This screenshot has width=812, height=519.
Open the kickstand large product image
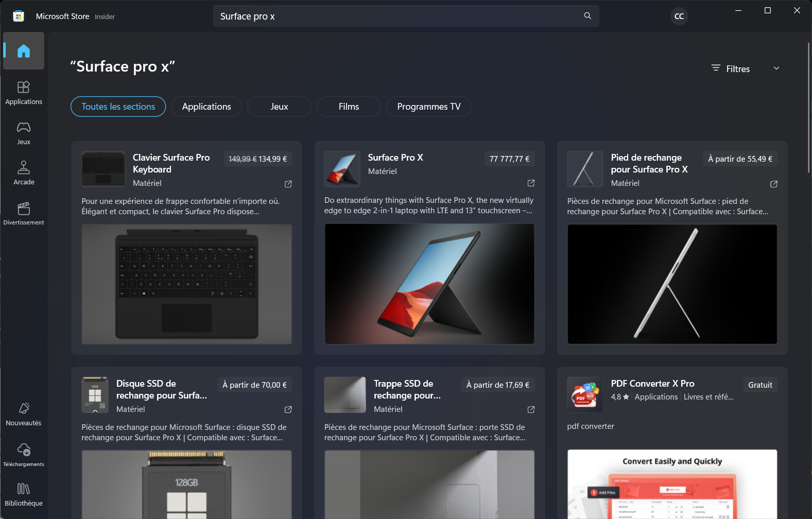coord(672,284)
